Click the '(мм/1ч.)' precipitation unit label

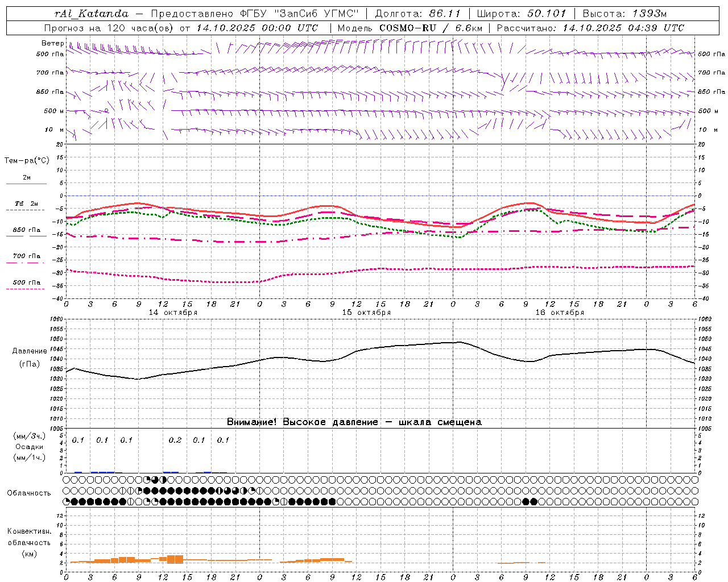point(30,458)
